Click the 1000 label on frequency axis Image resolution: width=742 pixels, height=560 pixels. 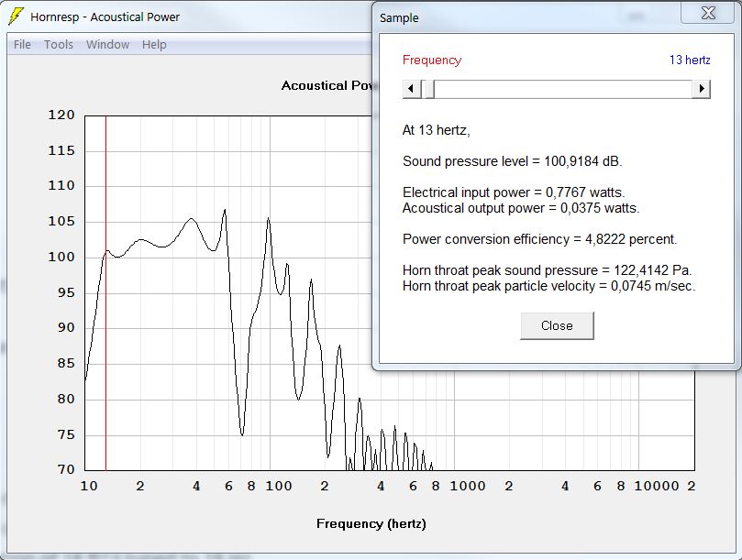(468, 486)
